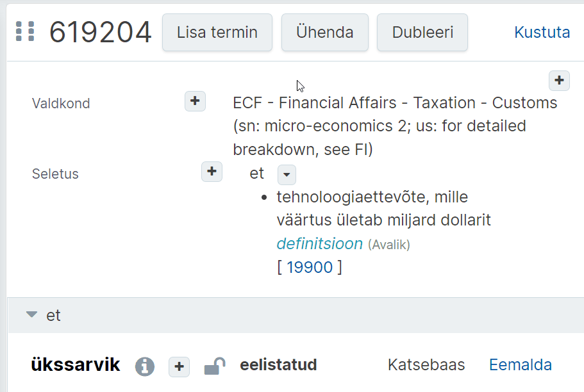Toggle the unlocked padlock icon
Image resolution: width=584 pixels, height=392 pixels.
pyautogui.click(x=215, y=366)
